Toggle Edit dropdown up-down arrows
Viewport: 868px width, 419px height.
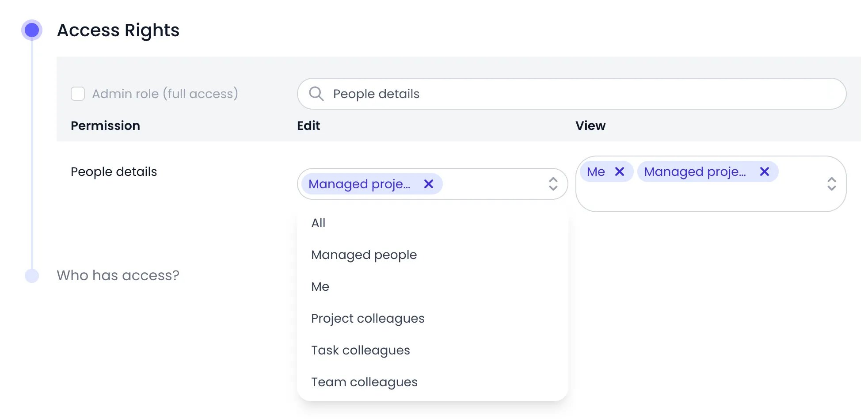[x=553, y=184]
